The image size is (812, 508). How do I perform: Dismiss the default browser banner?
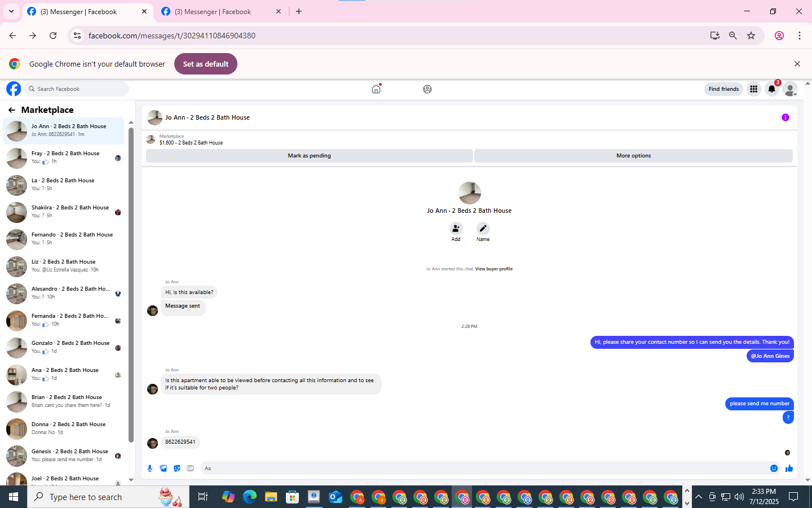click(x=797, y=64)
